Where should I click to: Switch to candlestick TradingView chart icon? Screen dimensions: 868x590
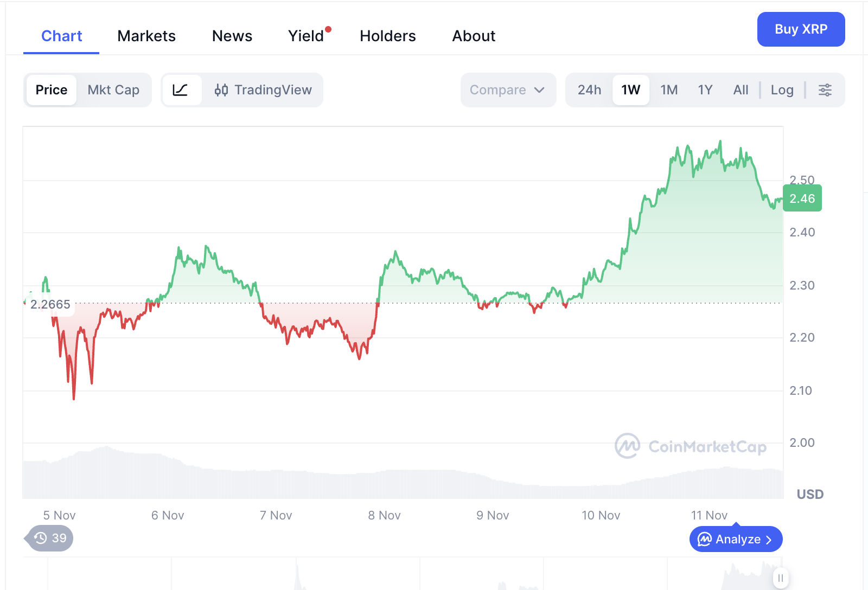(221, 90)
